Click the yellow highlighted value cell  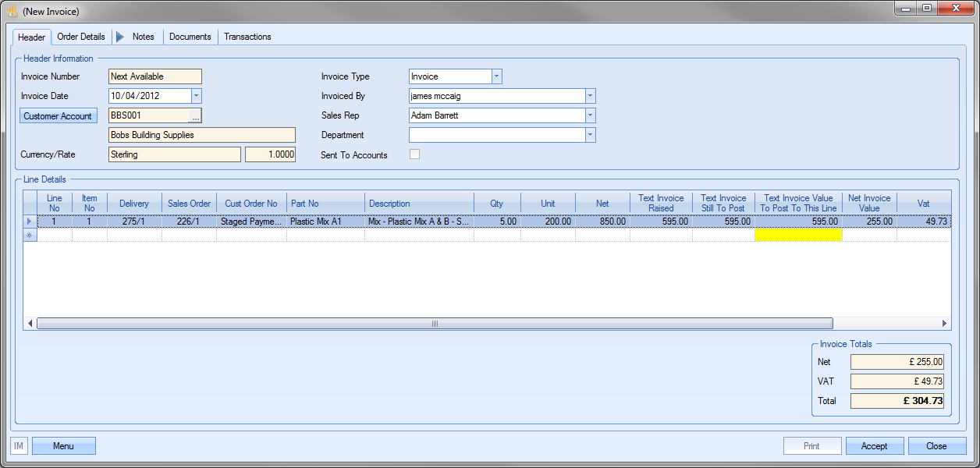click(798, 235)
